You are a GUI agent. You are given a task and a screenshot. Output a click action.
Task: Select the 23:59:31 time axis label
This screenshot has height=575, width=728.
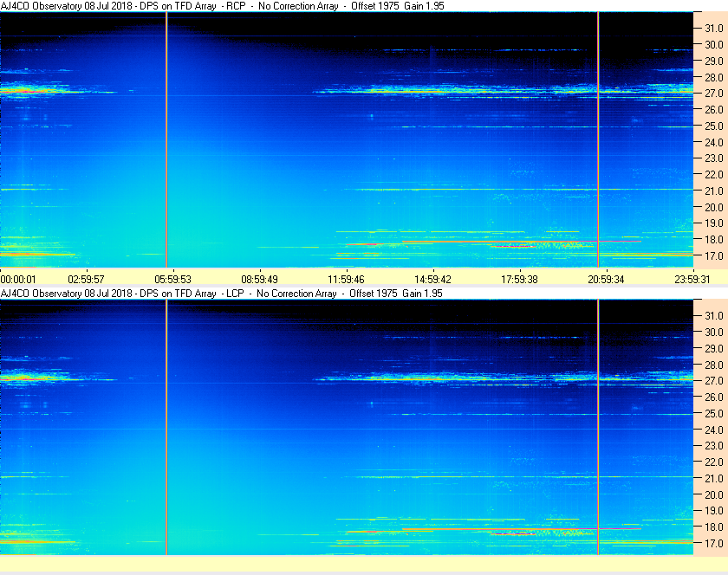[x=692, y=280]
